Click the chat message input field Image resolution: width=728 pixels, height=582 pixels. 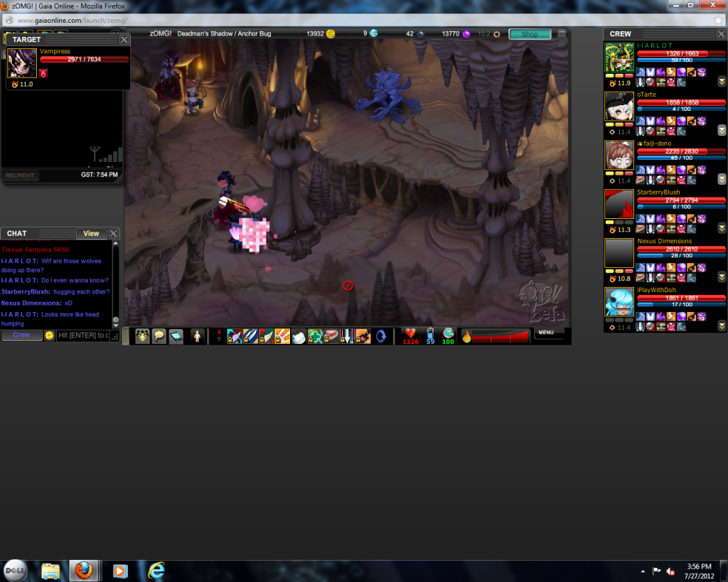[83, 335]
